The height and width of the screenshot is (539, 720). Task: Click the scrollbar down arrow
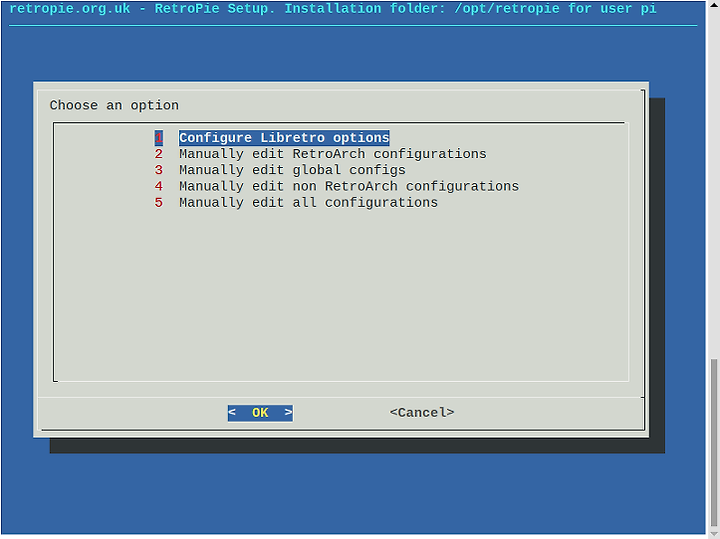point(713,533)
